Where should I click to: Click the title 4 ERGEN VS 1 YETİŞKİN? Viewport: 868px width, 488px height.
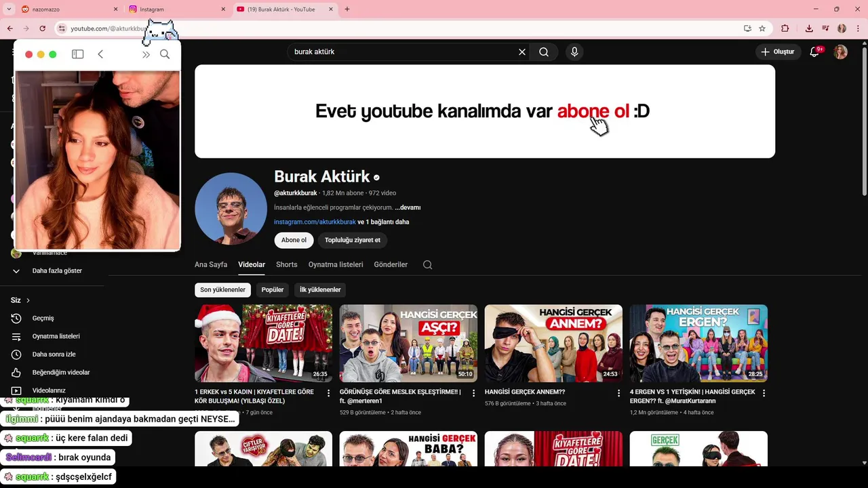(692, 396)
